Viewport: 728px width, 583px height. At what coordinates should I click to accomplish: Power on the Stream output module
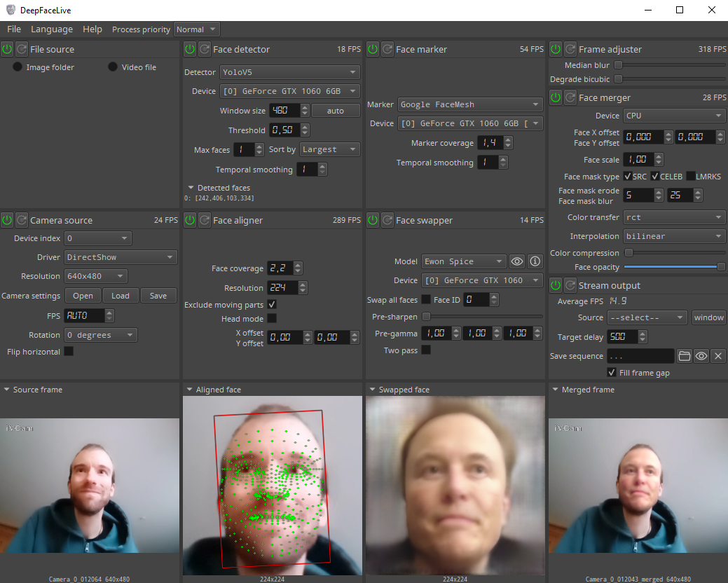555,285
